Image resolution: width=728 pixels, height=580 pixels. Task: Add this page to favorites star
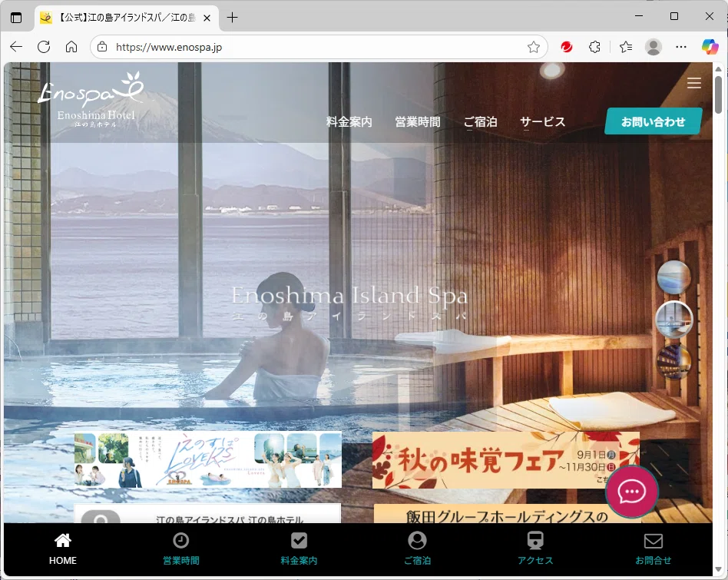click(x=534, y=47)
